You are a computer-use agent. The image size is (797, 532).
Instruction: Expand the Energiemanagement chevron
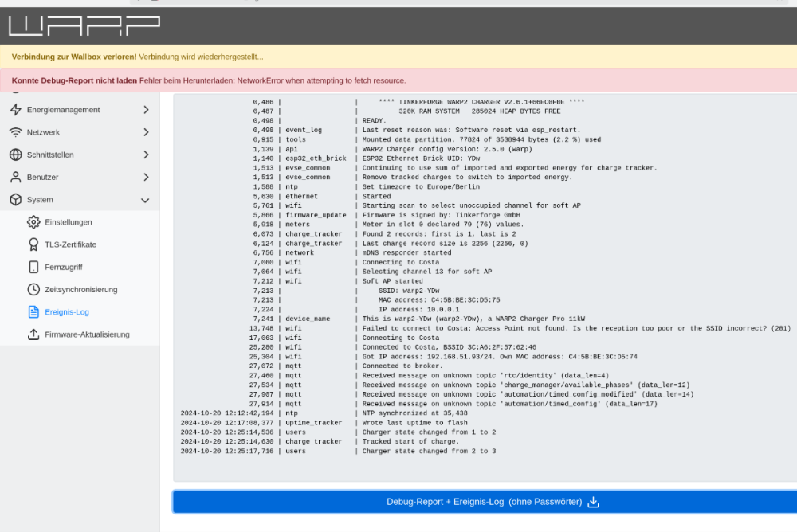pos(146,110)
